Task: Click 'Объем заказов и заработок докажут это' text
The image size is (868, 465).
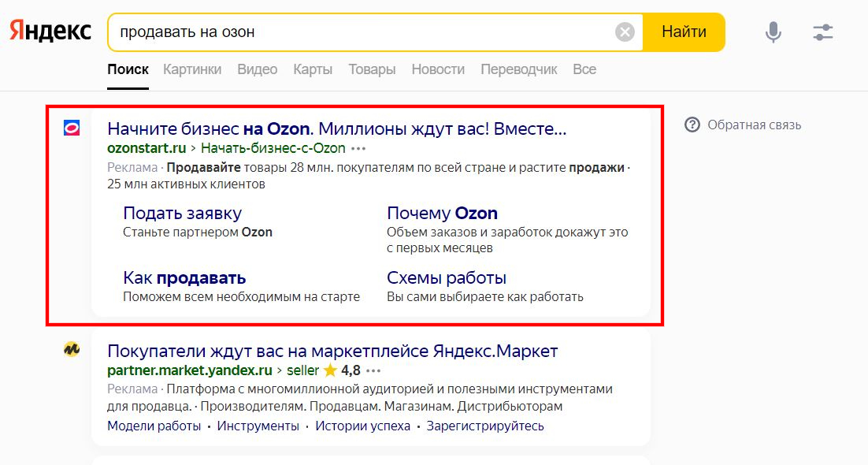Action: (507, 232)
